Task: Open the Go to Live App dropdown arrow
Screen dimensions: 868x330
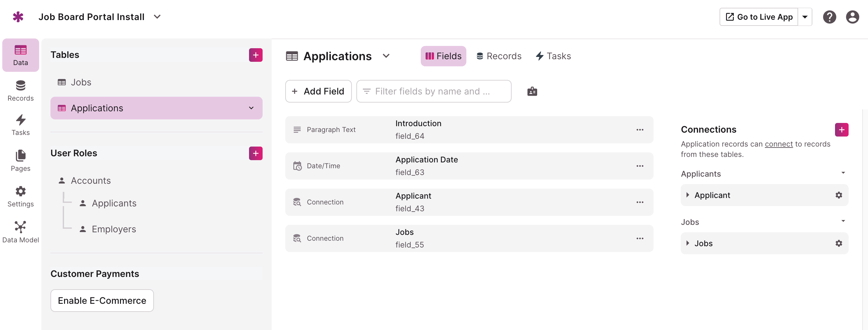Action: point(805,16)
